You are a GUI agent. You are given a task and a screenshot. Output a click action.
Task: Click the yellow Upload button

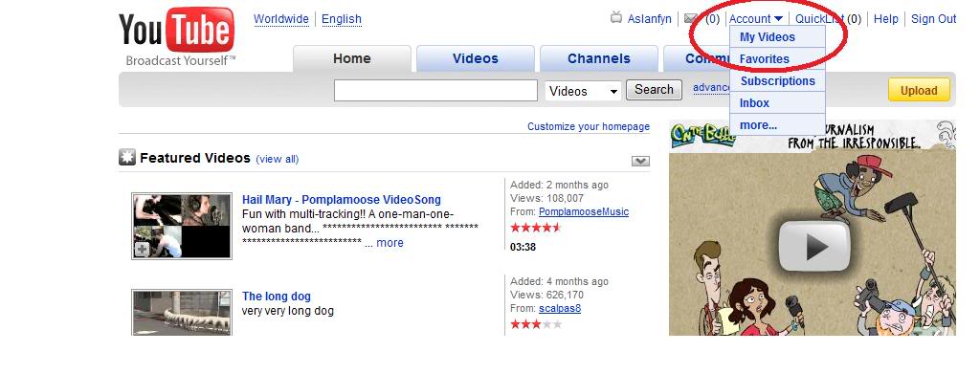(919, 90)
